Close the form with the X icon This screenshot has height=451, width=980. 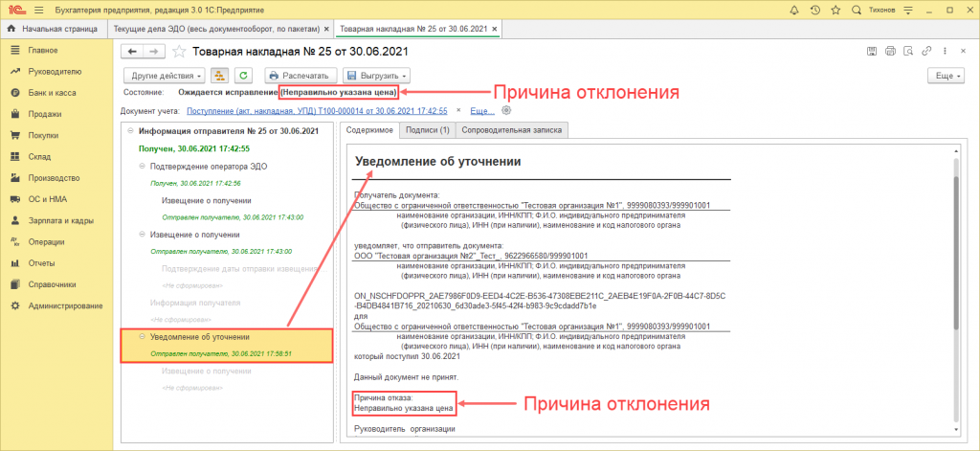[961, 52]
